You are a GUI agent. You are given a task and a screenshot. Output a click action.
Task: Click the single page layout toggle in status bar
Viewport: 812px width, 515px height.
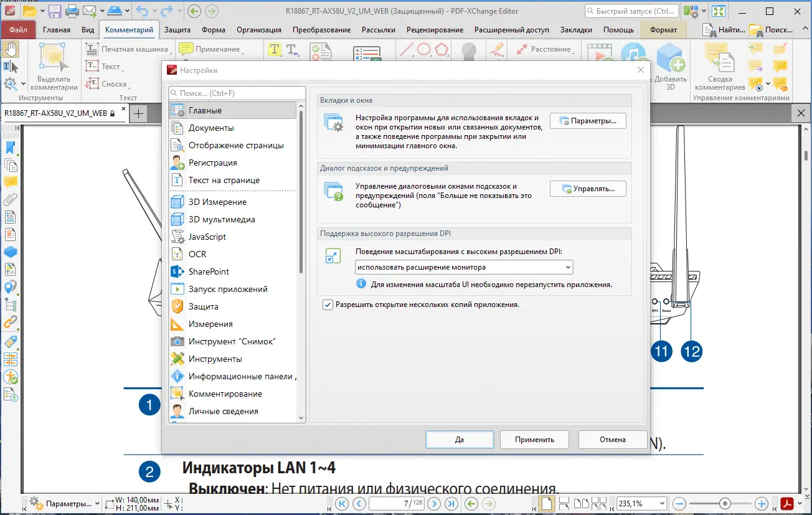click(547, 503)
